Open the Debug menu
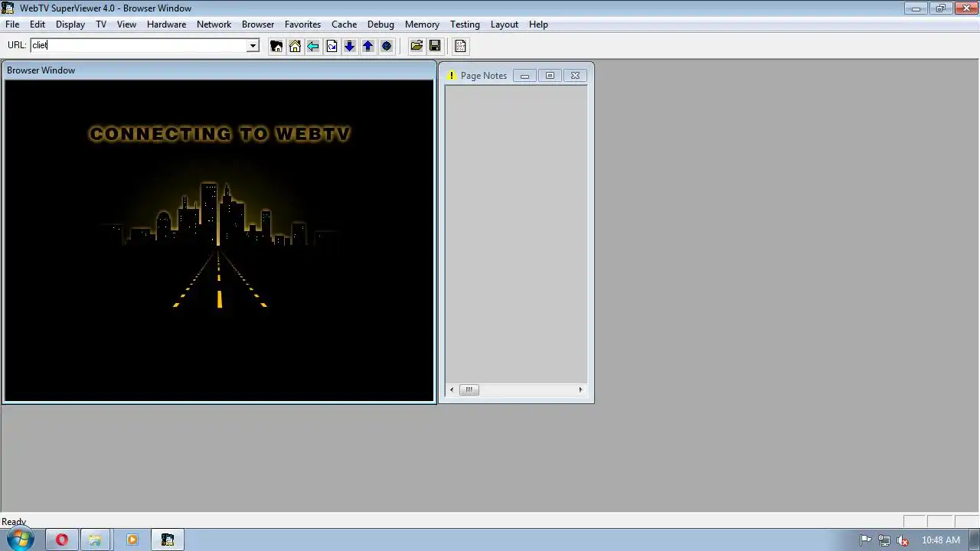The image size is (980, 551). [381, 24]
